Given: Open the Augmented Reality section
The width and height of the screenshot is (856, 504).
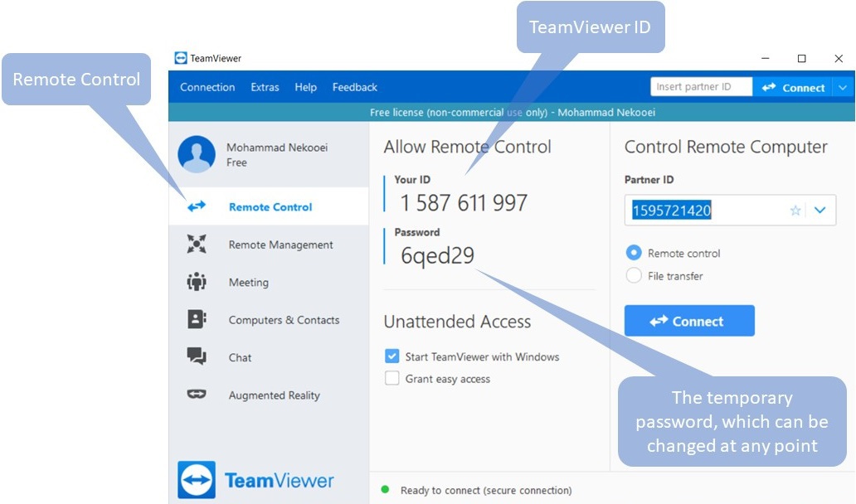Looking at the screenshot, I should [x=269, y=395].
